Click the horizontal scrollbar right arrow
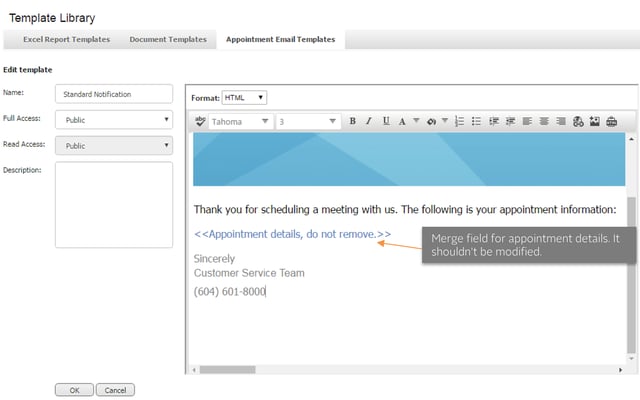This screenshot has width=640, height=400. (620, 370)
